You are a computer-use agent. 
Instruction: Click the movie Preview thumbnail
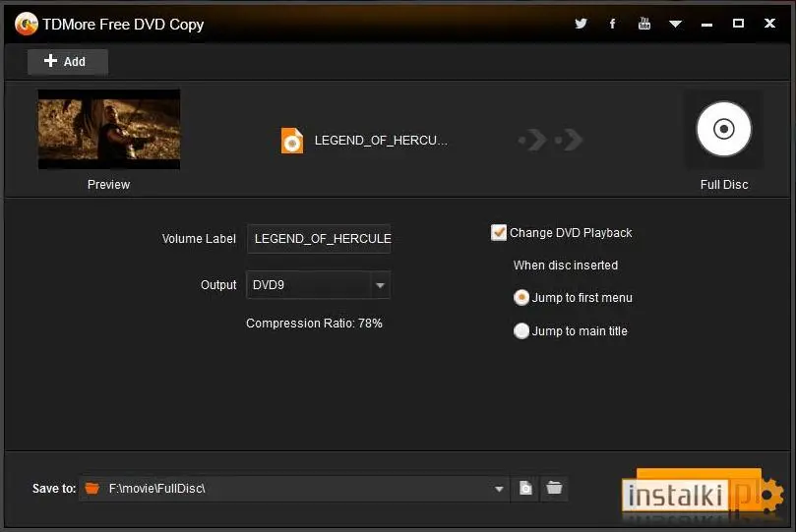(109, 130)
